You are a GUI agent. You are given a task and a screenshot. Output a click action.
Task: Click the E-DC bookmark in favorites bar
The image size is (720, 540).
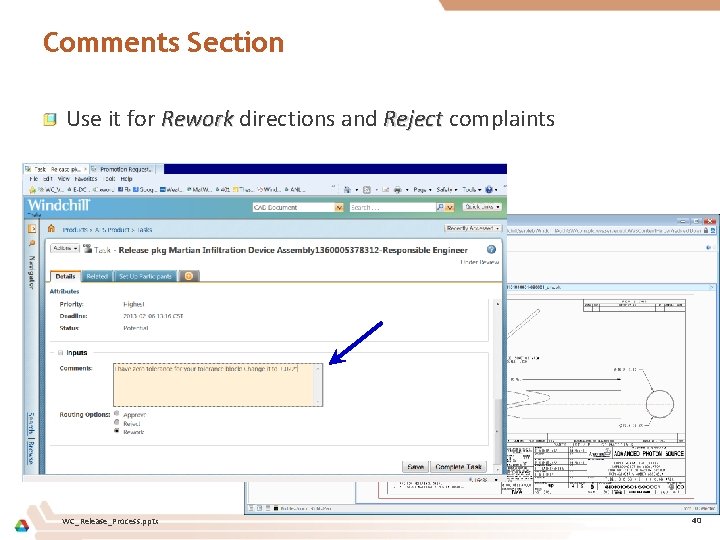78,189
